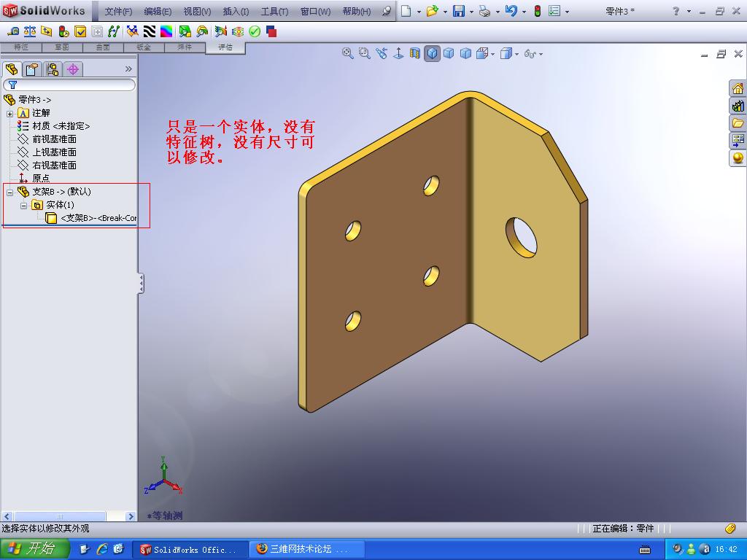Expand the Open file dropdown arrow
The height and width of the screenshot is (560, 747).
point(445,12)
